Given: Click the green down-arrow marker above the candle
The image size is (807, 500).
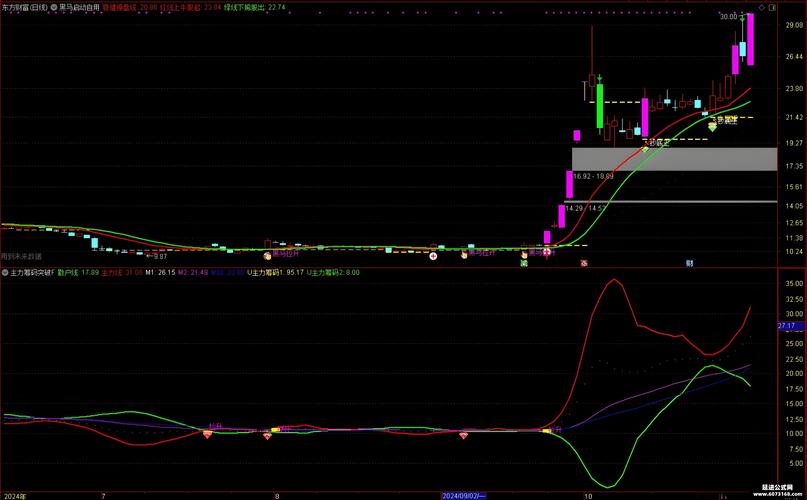Looking at the screenshot, I should click(599, 77).
